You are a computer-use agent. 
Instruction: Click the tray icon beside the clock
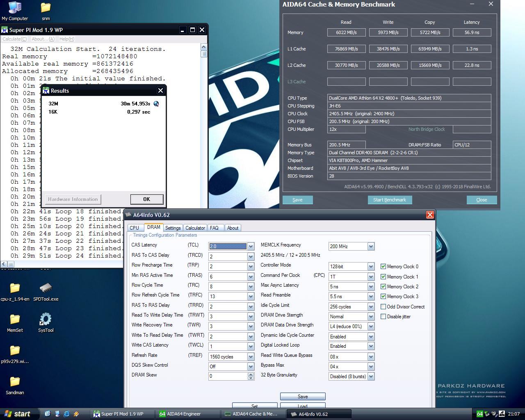click(502, 414)
